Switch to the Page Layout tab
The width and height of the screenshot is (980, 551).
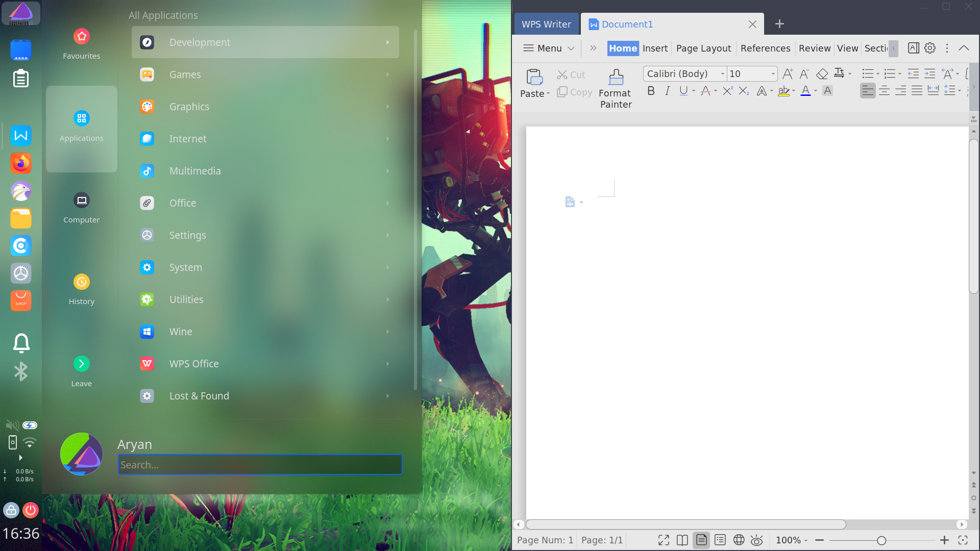point(703,48)
